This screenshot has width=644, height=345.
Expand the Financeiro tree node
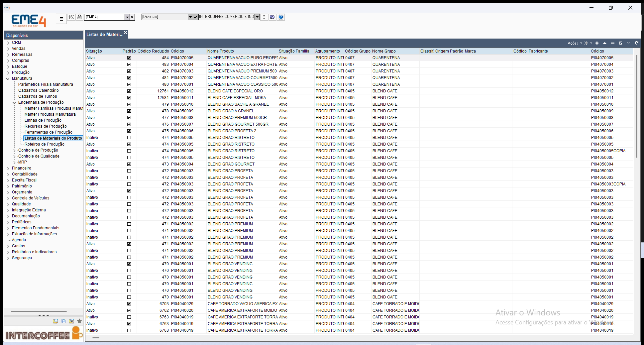8,169
